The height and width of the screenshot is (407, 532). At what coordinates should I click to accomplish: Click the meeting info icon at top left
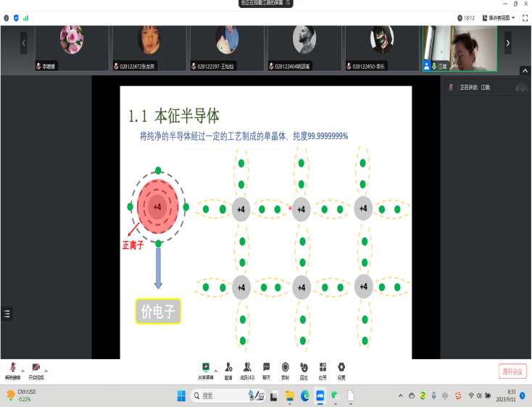coord(7,17)
